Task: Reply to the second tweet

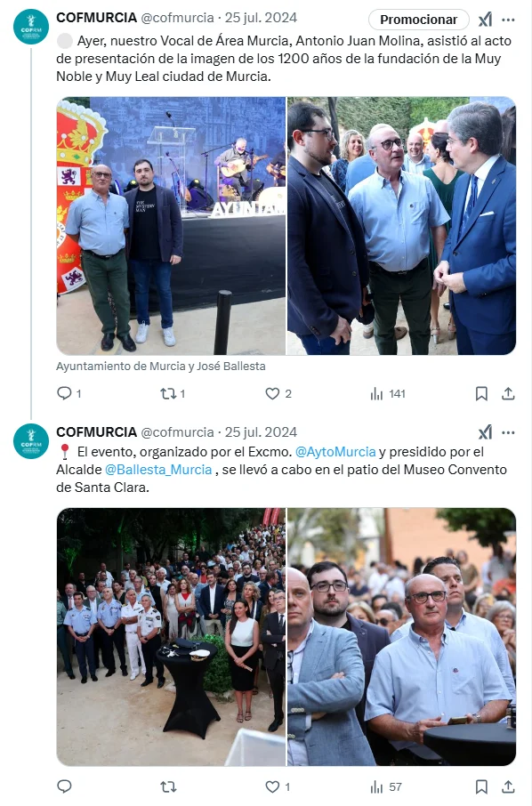Action: [x=64, y=786]
